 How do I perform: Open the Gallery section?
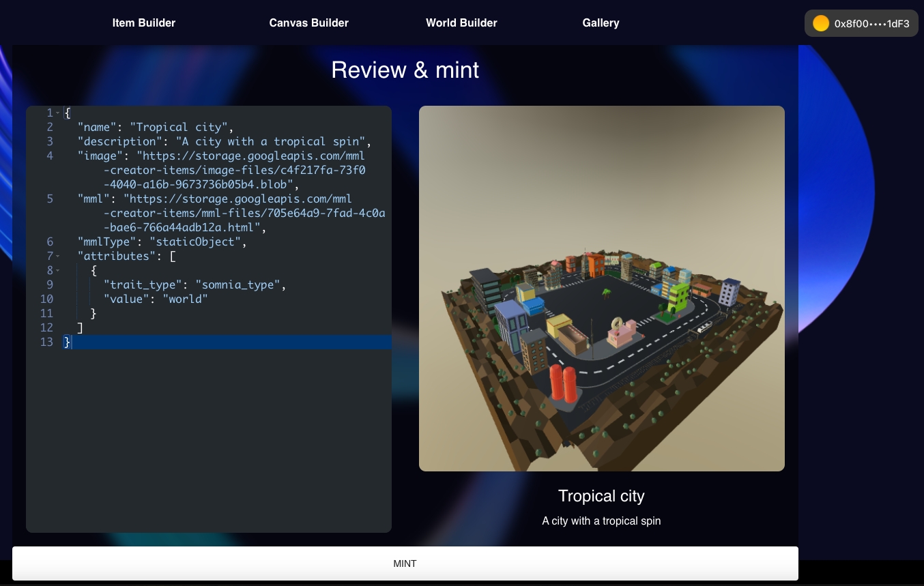click(x=601, y=23)
